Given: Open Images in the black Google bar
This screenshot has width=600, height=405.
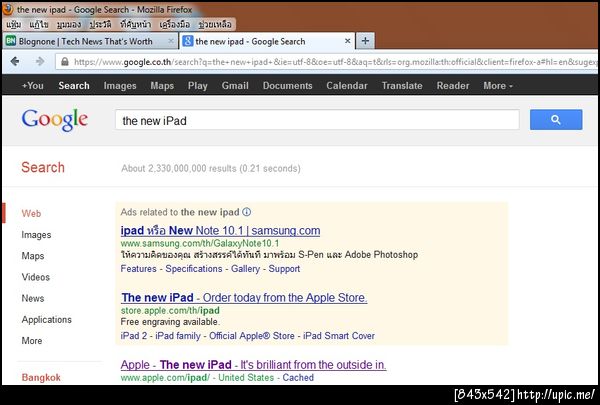Looking at the screenshot, I should click(x=120, y=85).
